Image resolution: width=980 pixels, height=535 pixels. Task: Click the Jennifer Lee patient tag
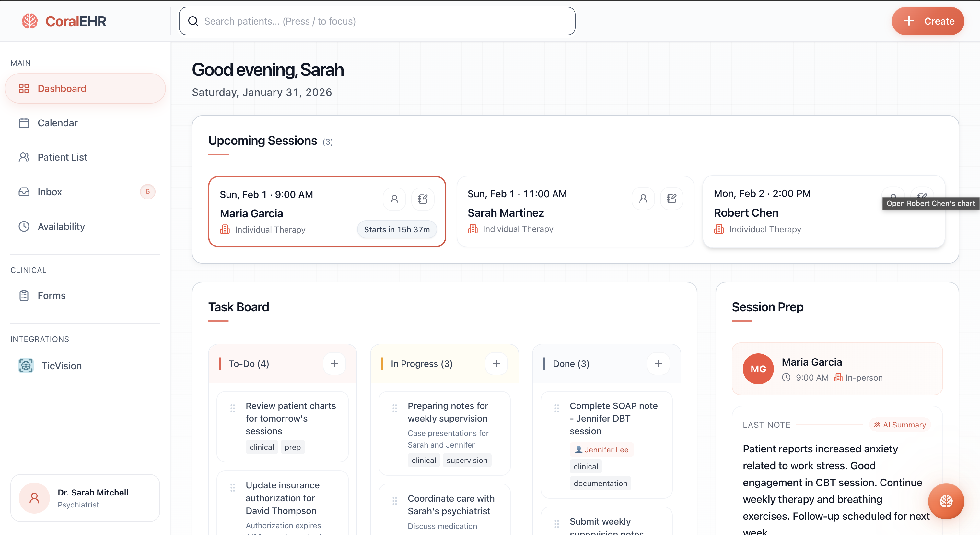(x=601, y=450)
